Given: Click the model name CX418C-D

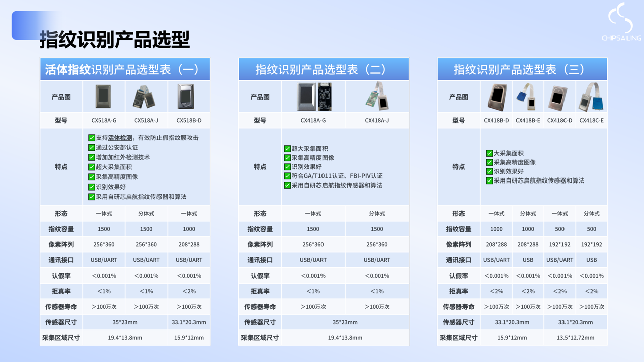Looking at the screenshot, I should [559, 121].
